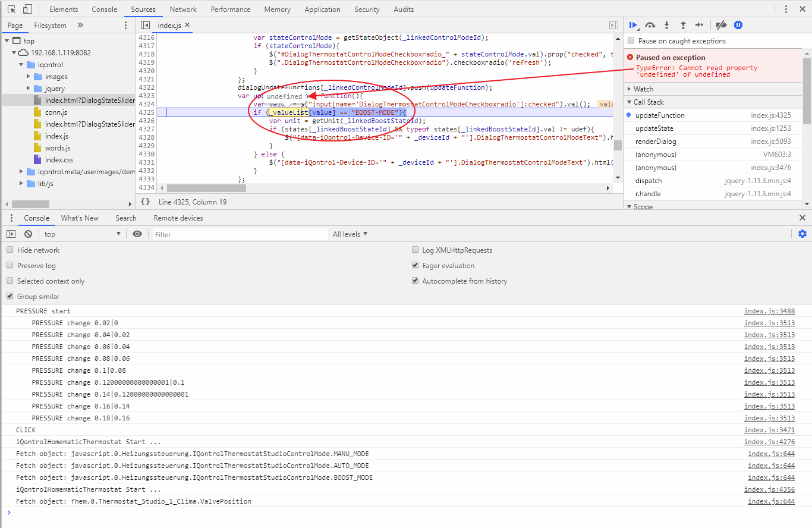The image size is (812, 528).
Task: Toggle the device toolbar icon
Action: click(x=27, y=10)
